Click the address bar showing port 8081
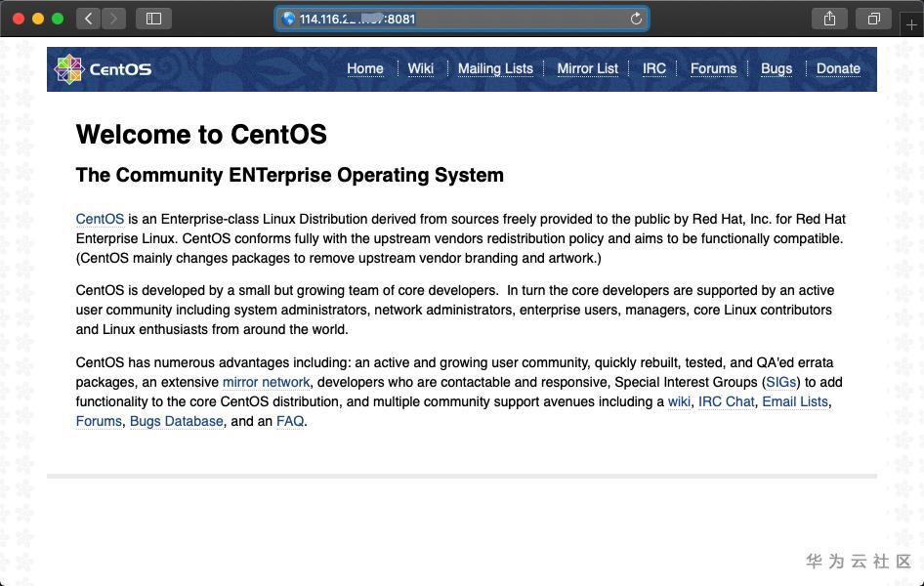924x586 pixels. (462, 19)
